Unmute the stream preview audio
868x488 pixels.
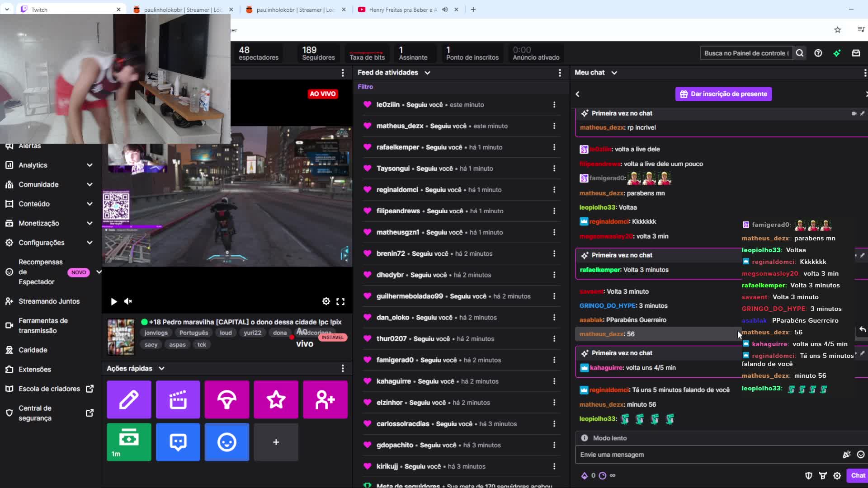[128, 301]
